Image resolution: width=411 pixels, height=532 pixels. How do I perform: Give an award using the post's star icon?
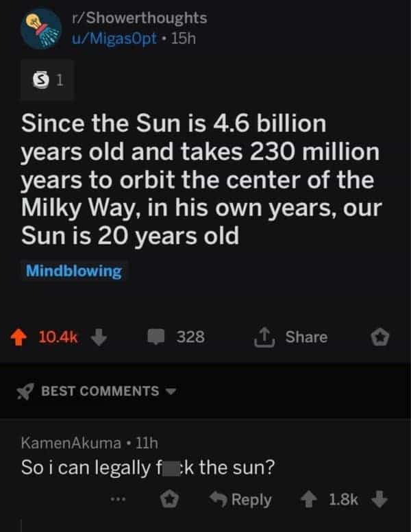click(x=381, y=337)
